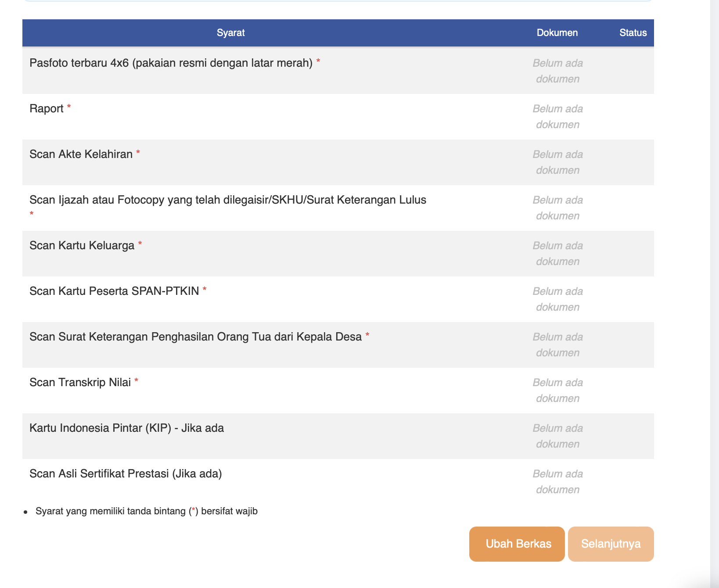Viewport: 719px width, 588px height.
Task: Click the Status column header
Action: 633,32
